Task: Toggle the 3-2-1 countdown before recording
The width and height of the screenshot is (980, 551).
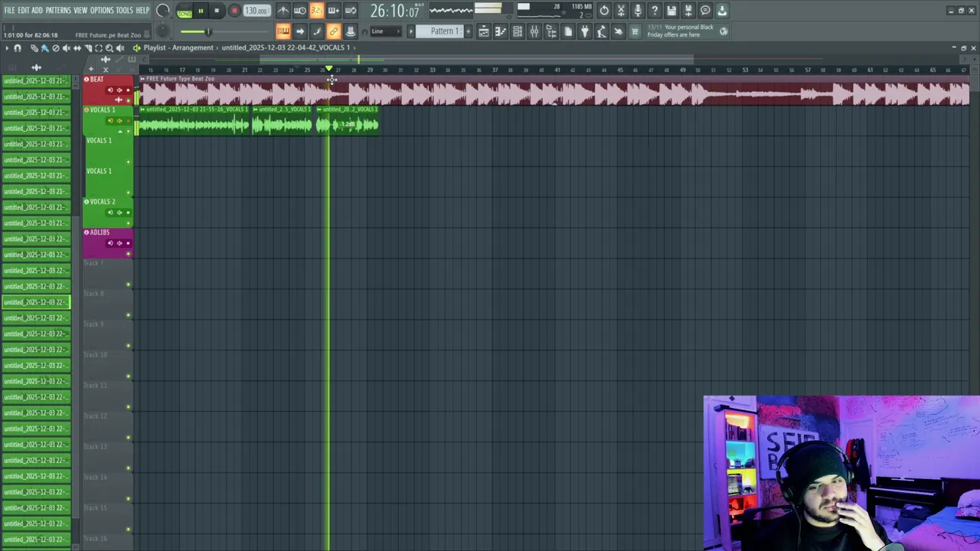Action: 316,11
